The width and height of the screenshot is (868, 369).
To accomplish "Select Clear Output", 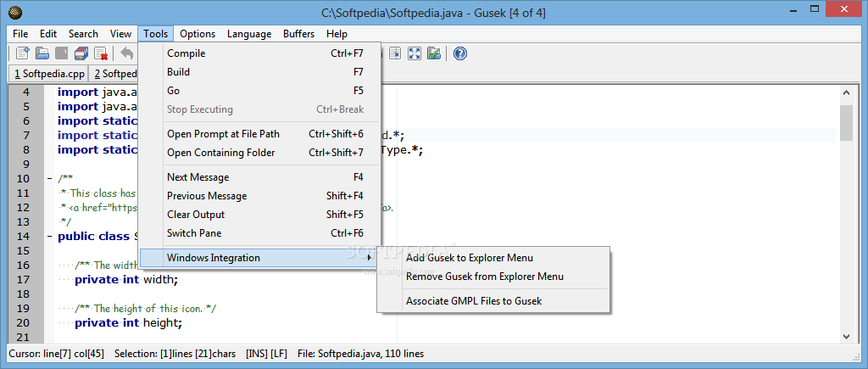I will point(259,215).
